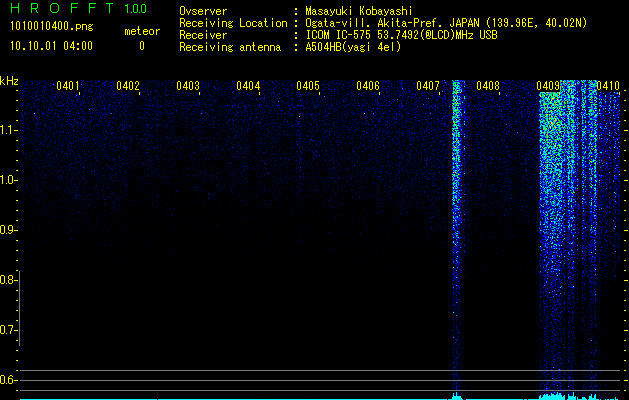
Task: Click the Receiving antenna label
Action: coord(230,47)
